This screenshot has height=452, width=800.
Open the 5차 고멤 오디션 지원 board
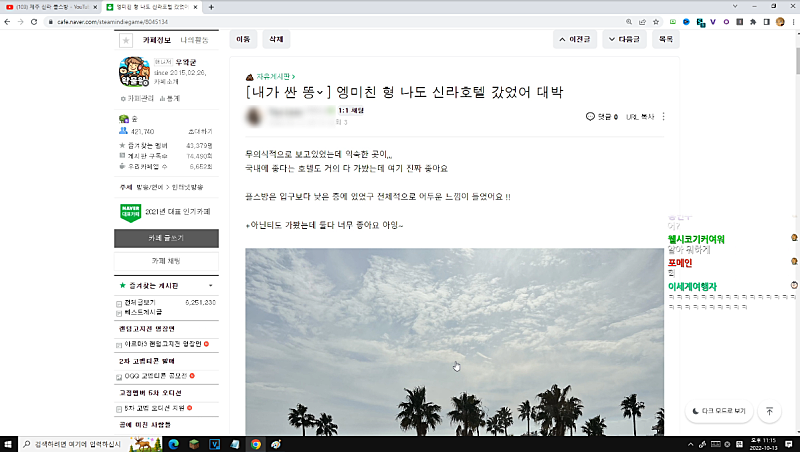click(x=155, y=408)
